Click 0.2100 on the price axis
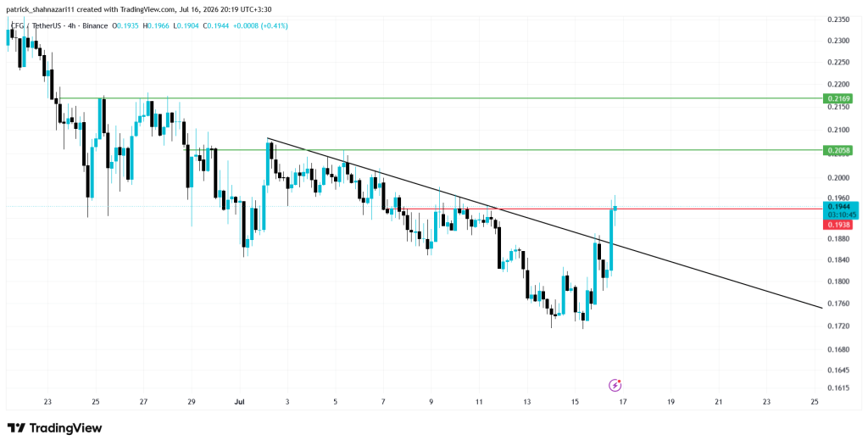Viewport: 868px width, 446px height. pos(838,131)
